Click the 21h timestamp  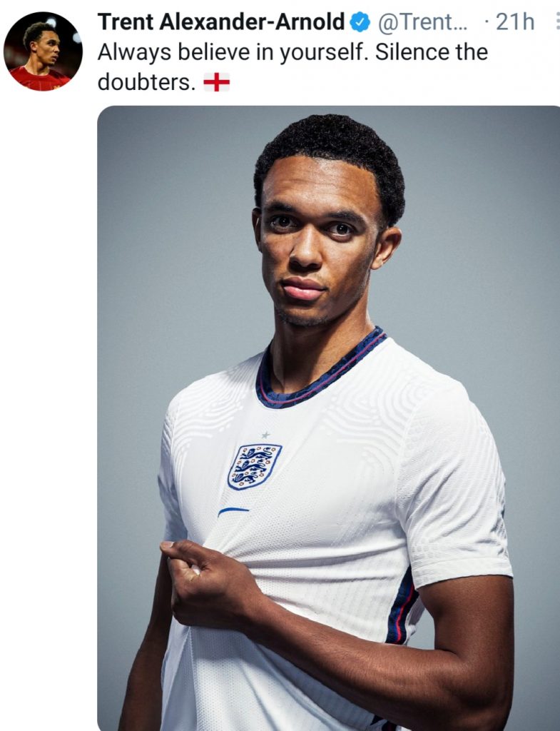tap(514, 22)
